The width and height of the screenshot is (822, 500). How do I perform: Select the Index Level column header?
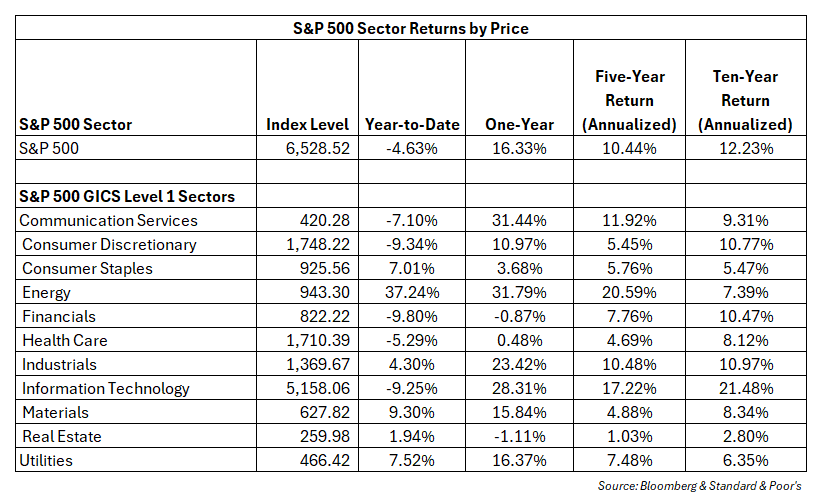point(307,125)
